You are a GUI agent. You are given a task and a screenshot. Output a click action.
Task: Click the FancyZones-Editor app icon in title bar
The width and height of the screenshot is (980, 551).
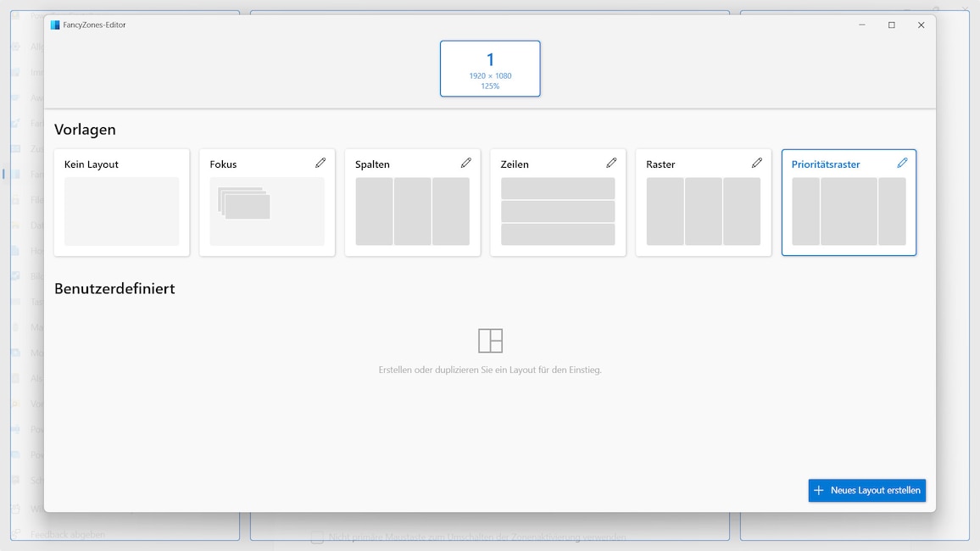click(55, 25)
